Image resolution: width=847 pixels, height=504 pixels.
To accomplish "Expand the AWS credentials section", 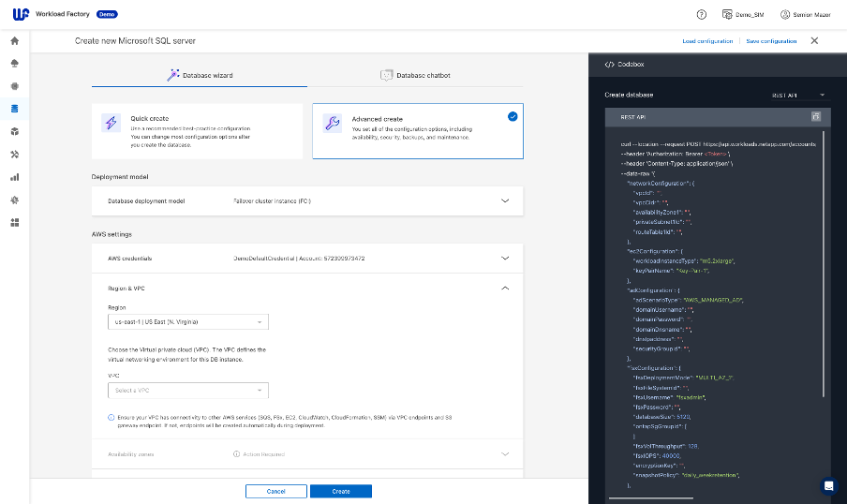I will click(505, 258).
